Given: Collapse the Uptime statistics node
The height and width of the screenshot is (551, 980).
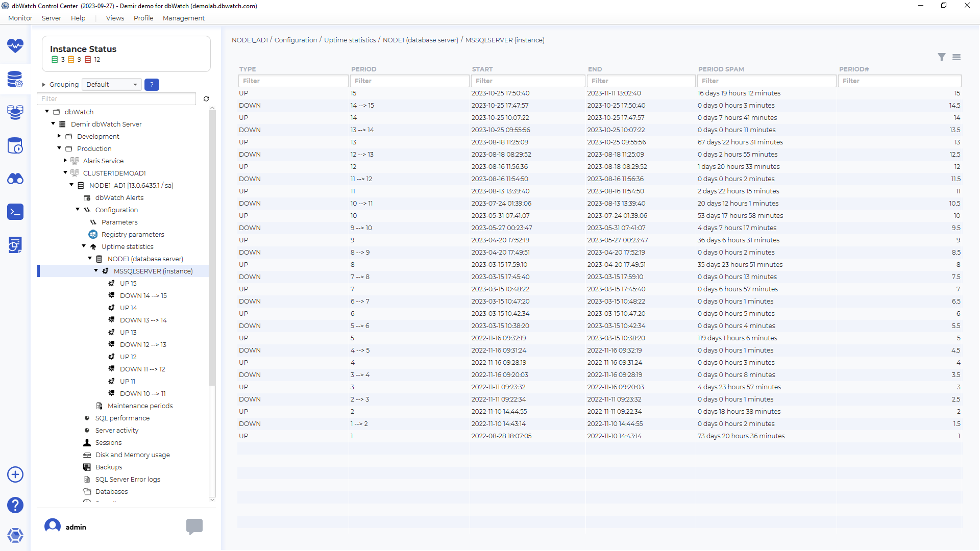Looking at the screenshot, I should [84, 246].
